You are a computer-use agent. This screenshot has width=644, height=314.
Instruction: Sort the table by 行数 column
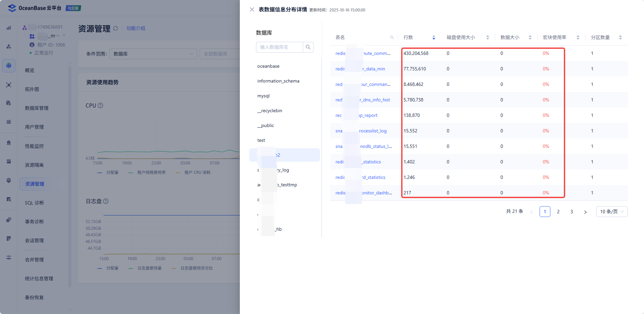click(433, 37)
